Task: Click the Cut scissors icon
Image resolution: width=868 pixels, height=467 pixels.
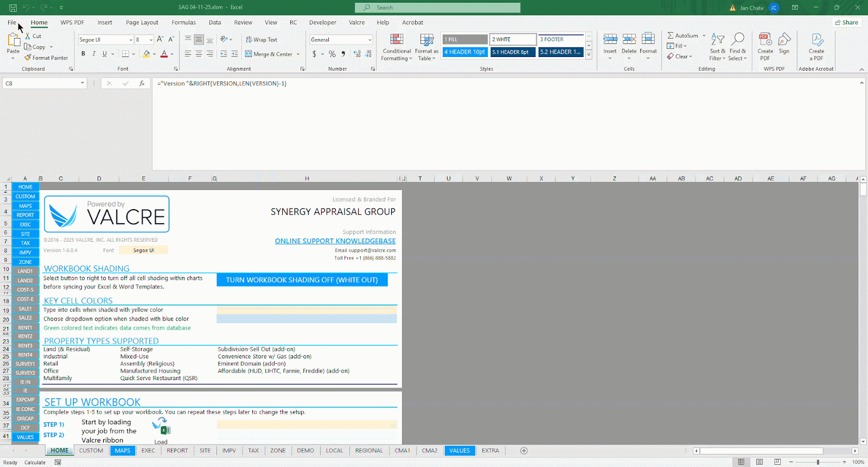Action: (28, 36)
